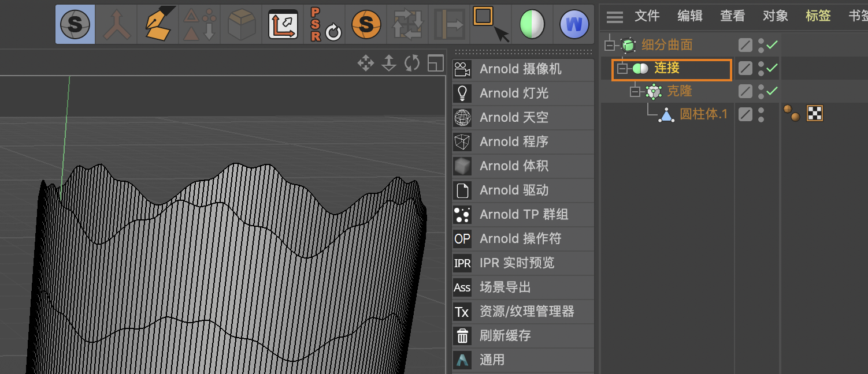The image size is (868, 374).
Task: Open the 通用 menu entry
Action: [x=523, y=360]
